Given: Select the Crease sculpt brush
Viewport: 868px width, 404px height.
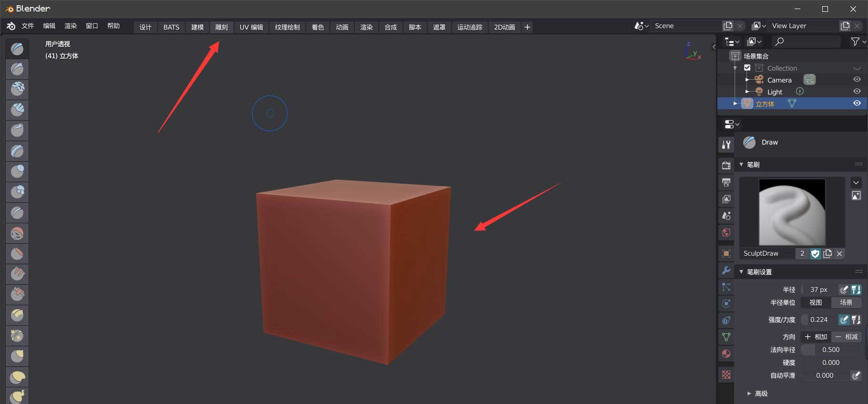Looking at the screenshot, I should tap(17, 213).
